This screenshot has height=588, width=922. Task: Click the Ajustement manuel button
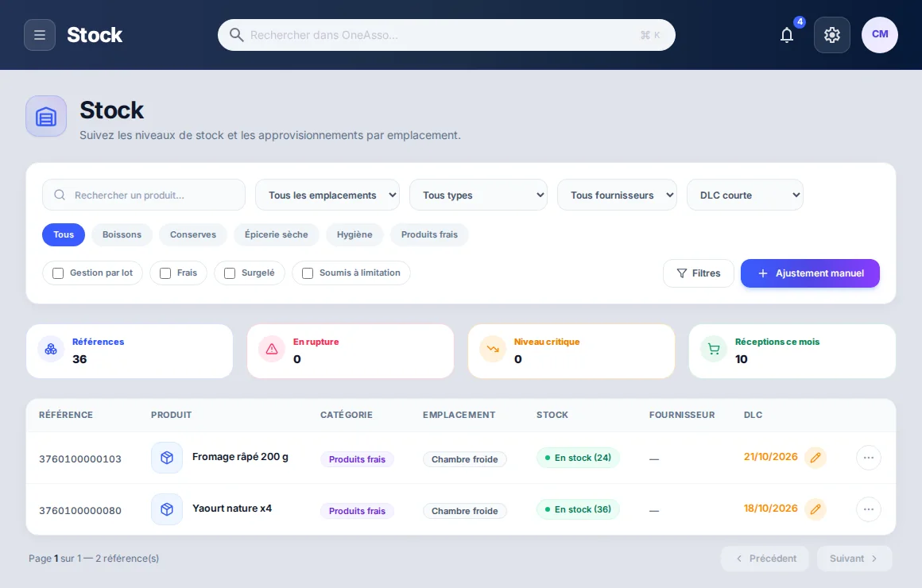tap(810, 273)
